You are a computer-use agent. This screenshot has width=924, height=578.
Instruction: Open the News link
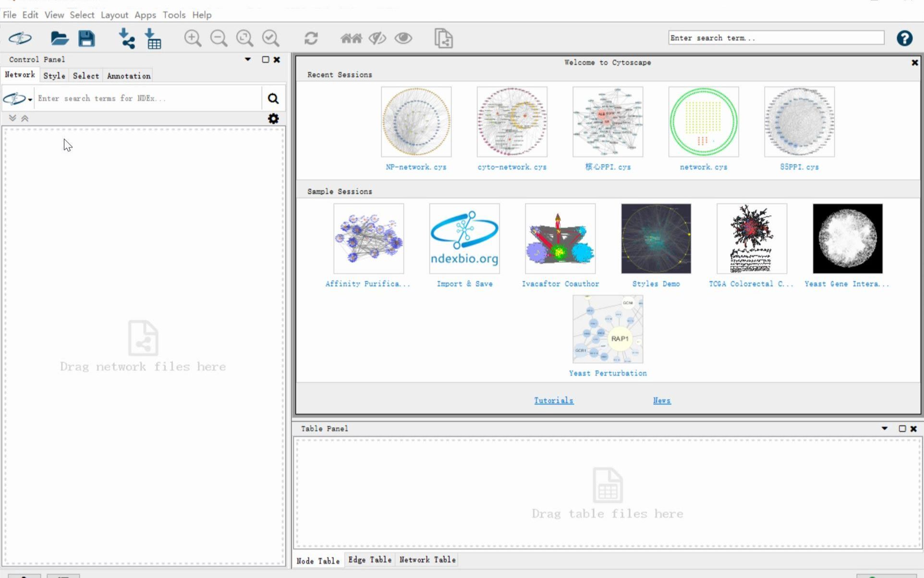tap(662, 401)
